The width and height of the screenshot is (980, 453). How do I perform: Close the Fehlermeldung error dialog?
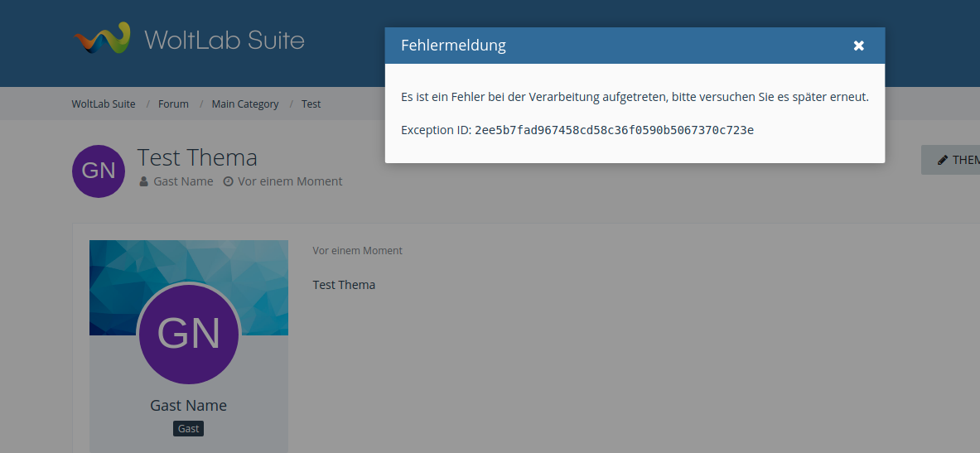click(x=859, y=46)
